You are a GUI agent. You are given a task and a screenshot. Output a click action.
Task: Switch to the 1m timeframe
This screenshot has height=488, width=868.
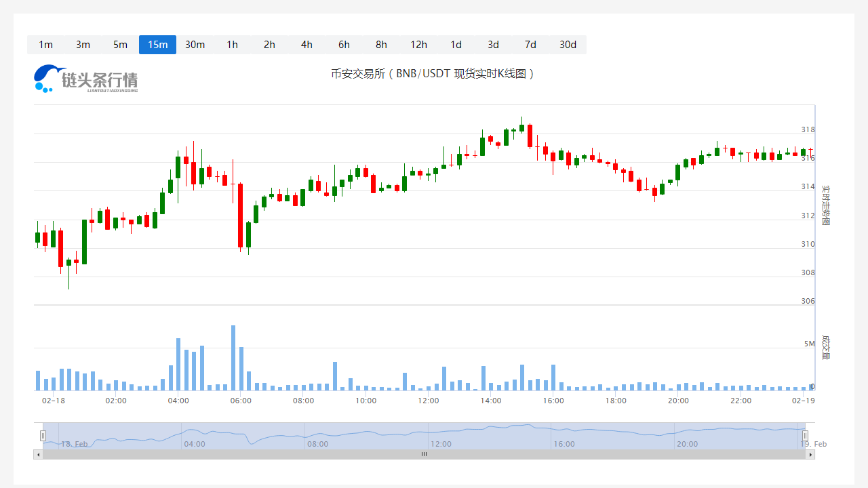[x=45, y=45]
